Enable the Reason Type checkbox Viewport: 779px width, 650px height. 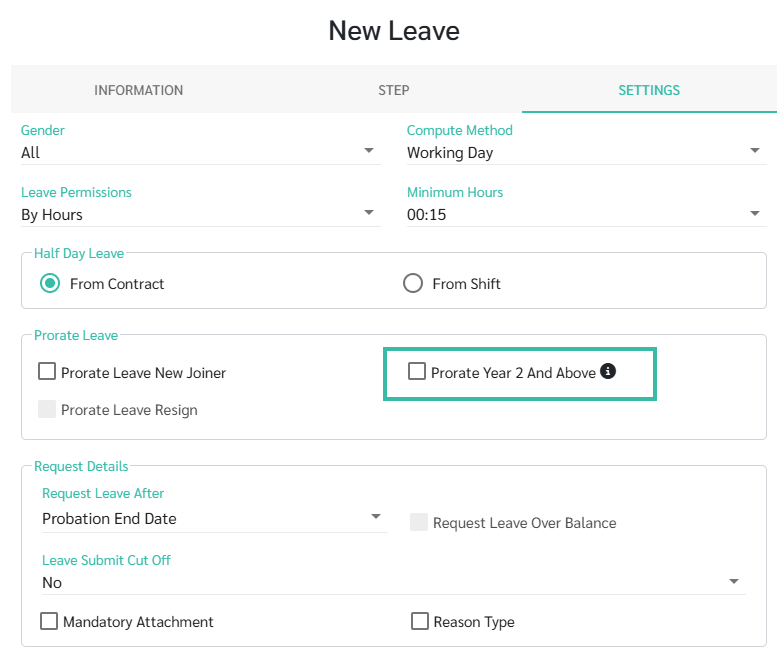[420, 621]
